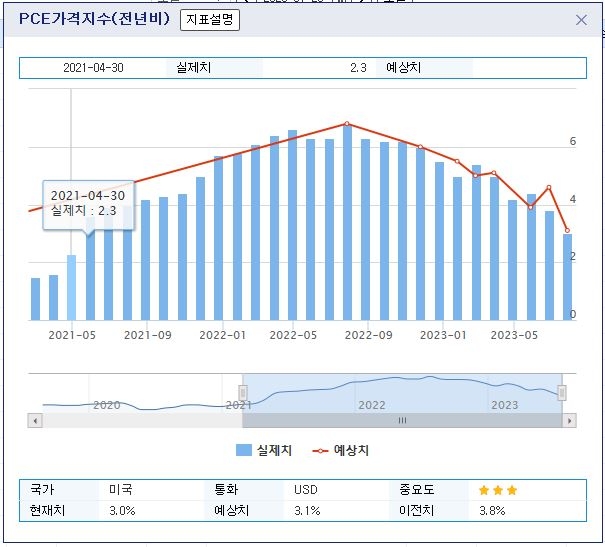Viewport: 605px width, 547px height.
Task: Click the 2022 label in the navigator
Action: click(372, 405)
